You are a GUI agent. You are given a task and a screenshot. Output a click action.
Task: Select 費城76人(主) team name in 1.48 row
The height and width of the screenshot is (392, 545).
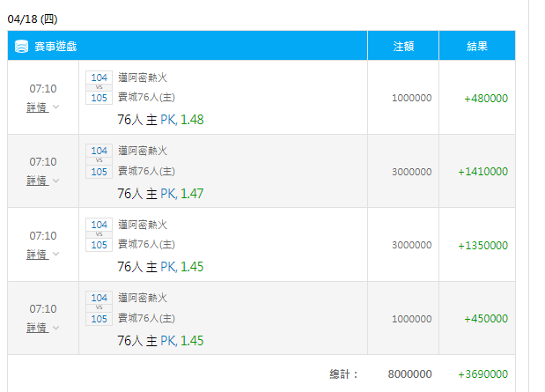coord(146,97)
